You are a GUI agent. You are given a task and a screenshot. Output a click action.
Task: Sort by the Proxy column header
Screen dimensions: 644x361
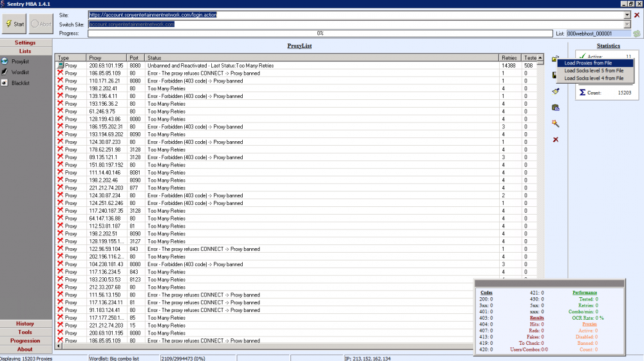tap(106, 58)
